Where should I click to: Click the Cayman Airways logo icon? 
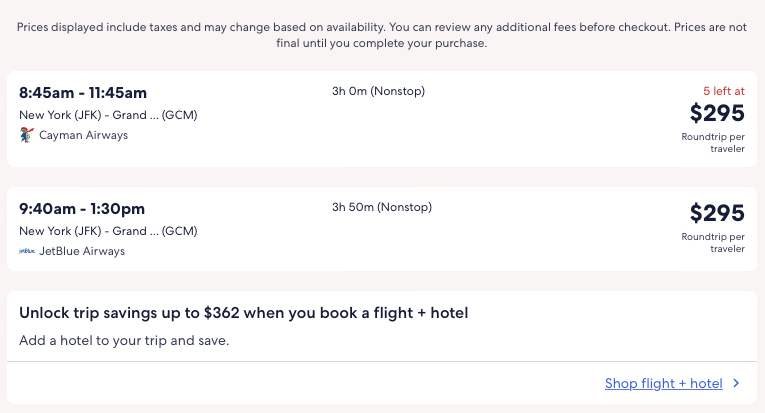coord(27,135)
